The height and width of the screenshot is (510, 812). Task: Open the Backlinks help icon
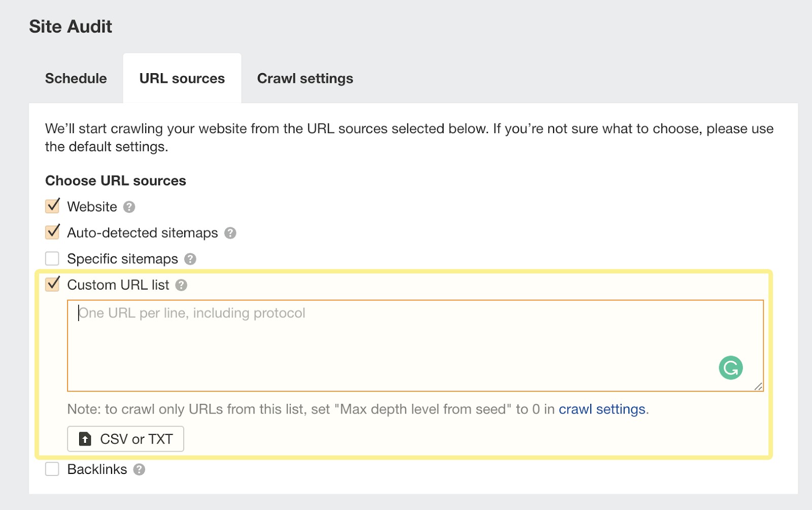point(140,469)
